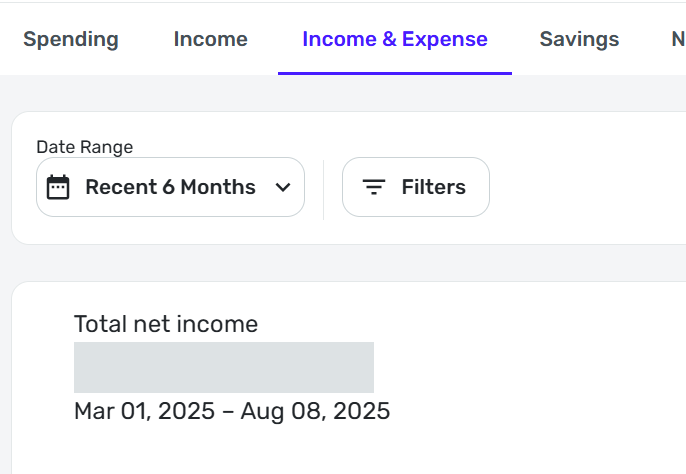Select the Income & Expense tab
This screenshot has width=686, height=474.
click(394, 40)
